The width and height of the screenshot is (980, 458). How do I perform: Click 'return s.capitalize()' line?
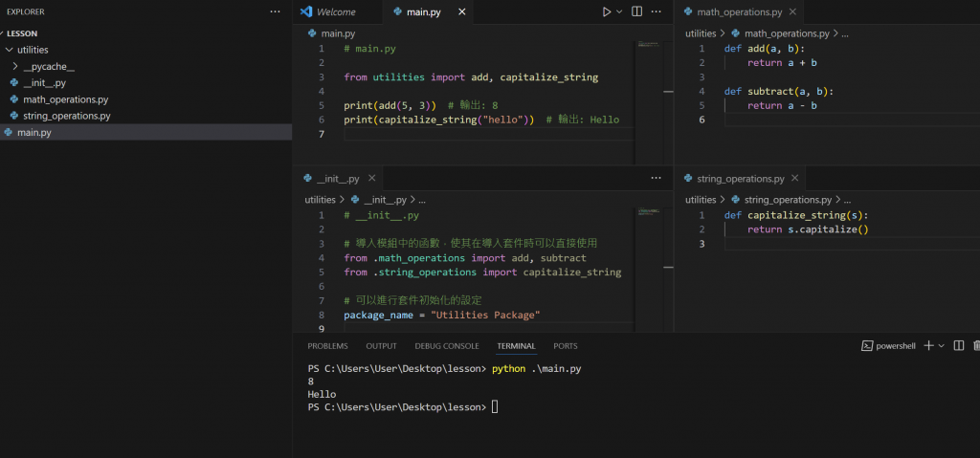808,229
